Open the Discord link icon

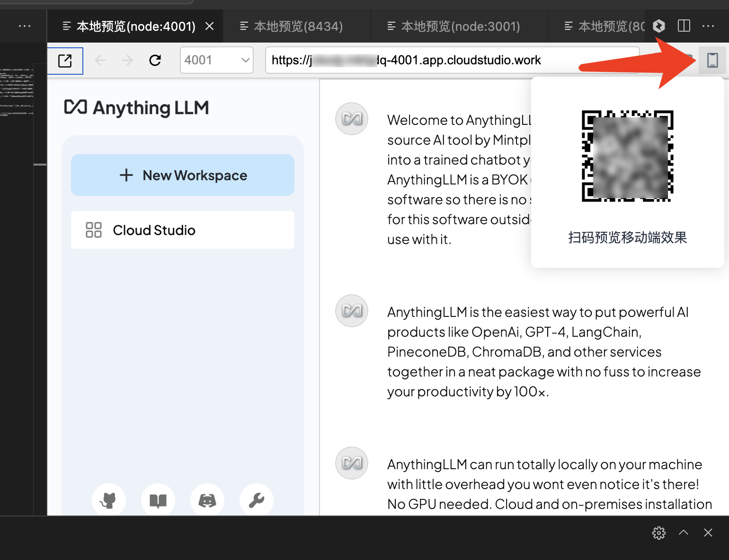207,500
